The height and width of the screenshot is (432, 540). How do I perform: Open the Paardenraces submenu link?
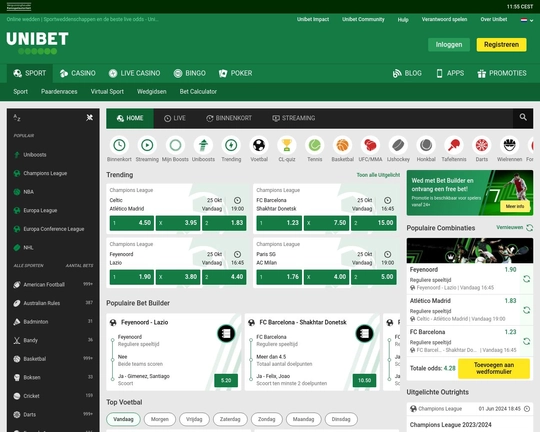pos(59,92)
